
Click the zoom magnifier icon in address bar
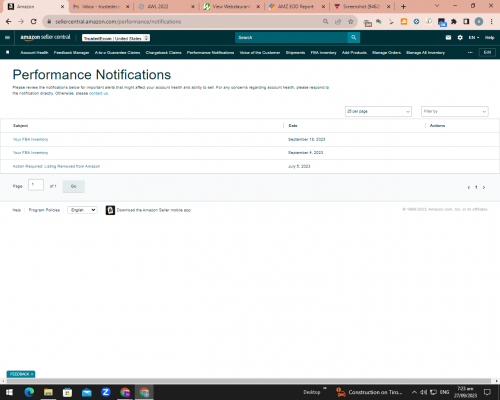[x=325, y=22]
